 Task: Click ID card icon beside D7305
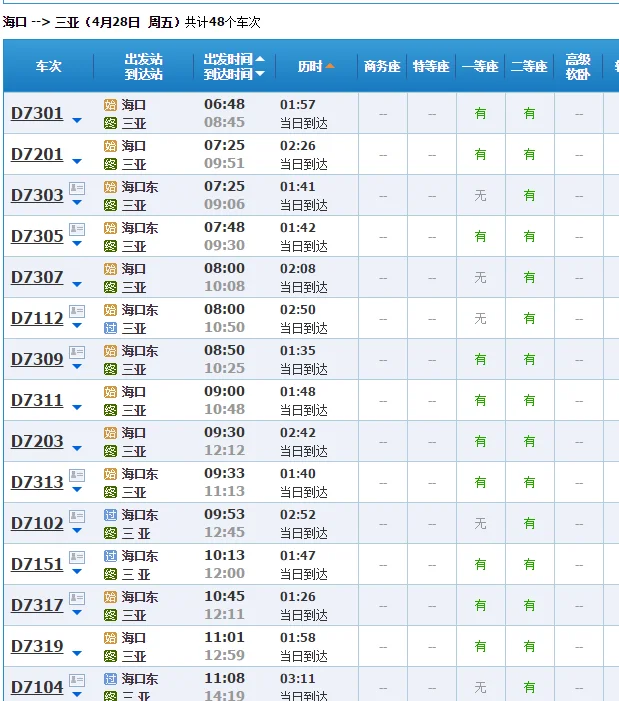pyautogui.click(x=77, y=229)
